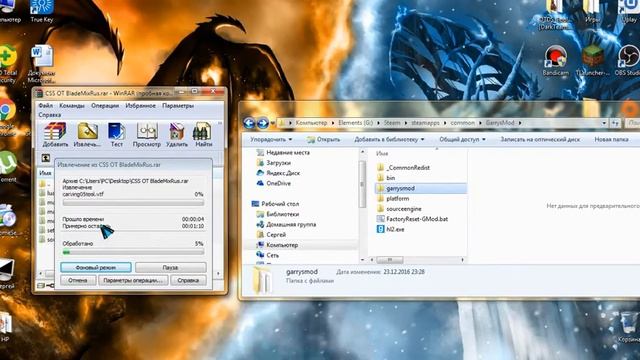Select Недавние места in navigation pane

(x=283, y=152)
